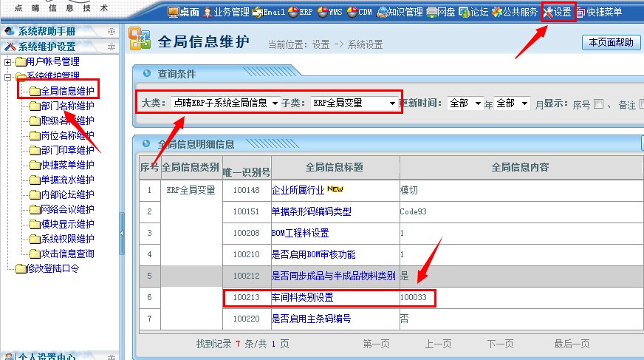Click the 全局信息标题 column header
Viewport: 644px width, 360px height.
tap(335, 167)
